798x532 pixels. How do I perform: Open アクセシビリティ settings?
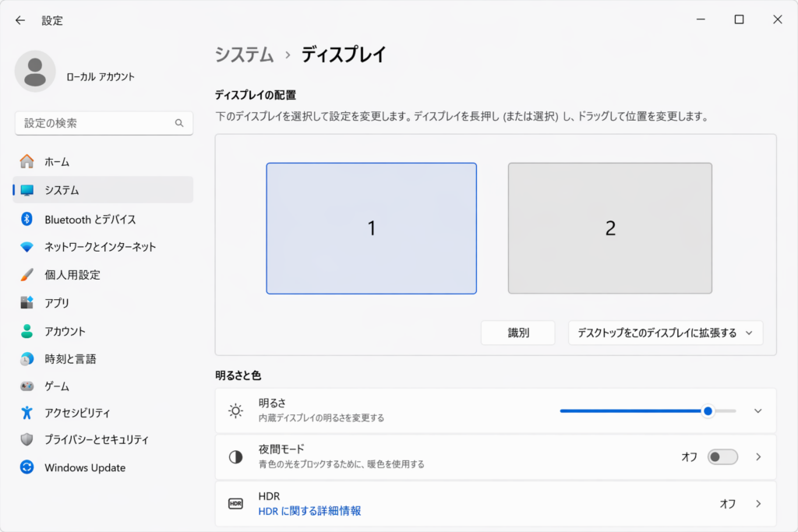[103, 413]
